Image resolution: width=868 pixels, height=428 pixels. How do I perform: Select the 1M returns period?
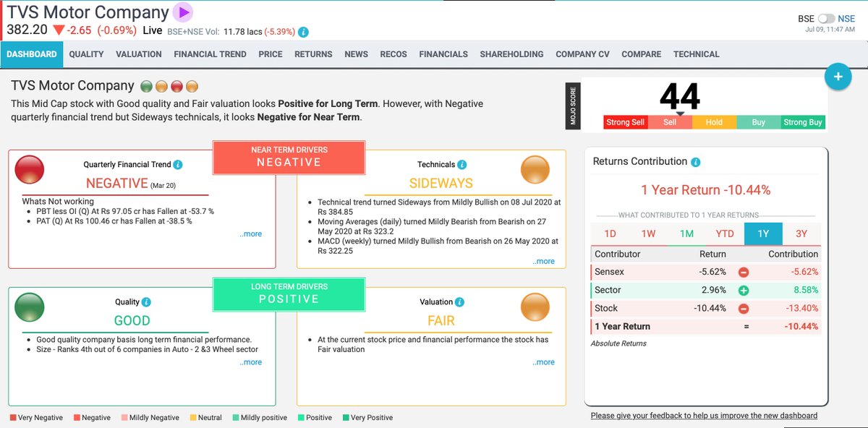click(686, 234)
